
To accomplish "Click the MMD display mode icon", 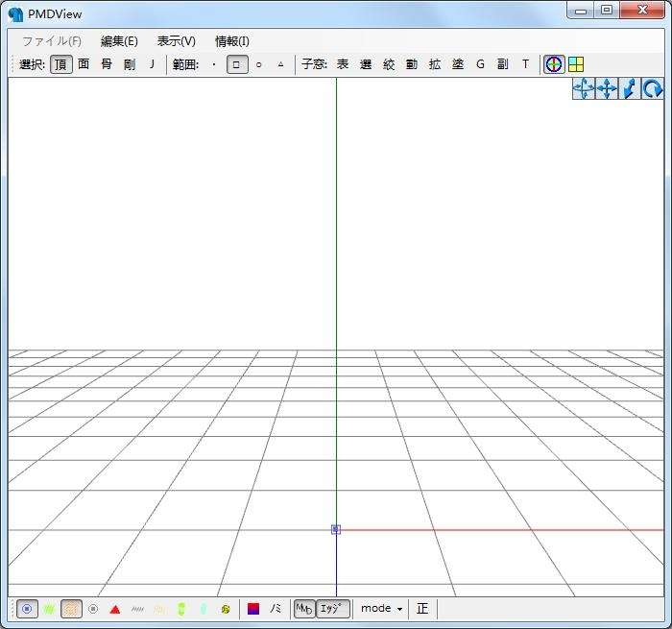I will coord(304,609).
